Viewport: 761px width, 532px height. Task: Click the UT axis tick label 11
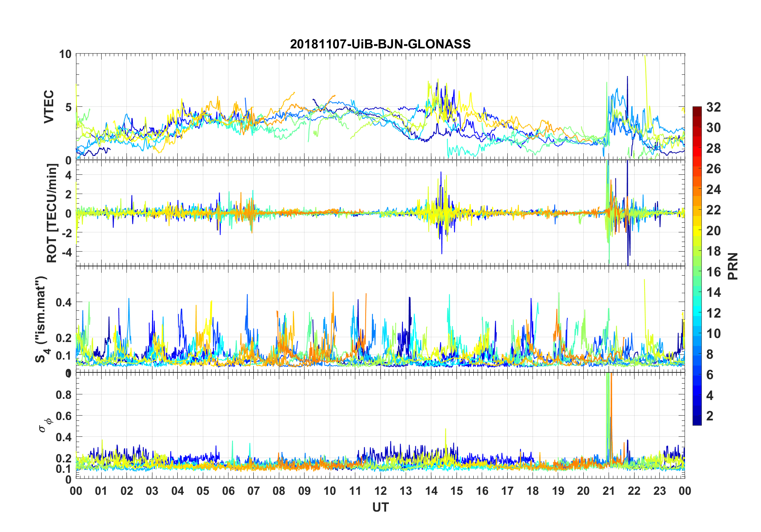tap(355, 491)
